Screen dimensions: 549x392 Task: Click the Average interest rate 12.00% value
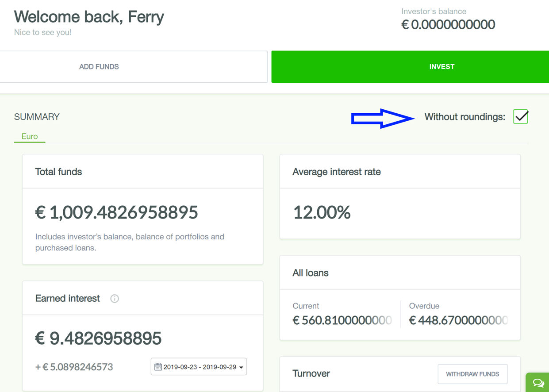(322, 213)
